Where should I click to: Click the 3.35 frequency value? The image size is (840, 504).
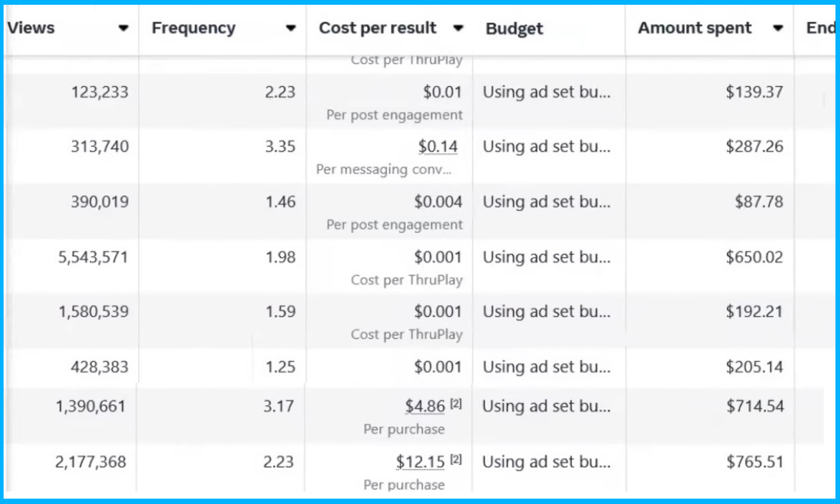pyautogui.click(x=280, y=147)
